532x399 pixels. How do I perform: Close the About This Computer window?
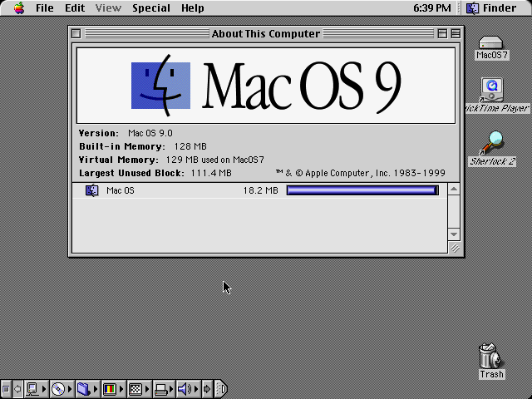[76, 33]
